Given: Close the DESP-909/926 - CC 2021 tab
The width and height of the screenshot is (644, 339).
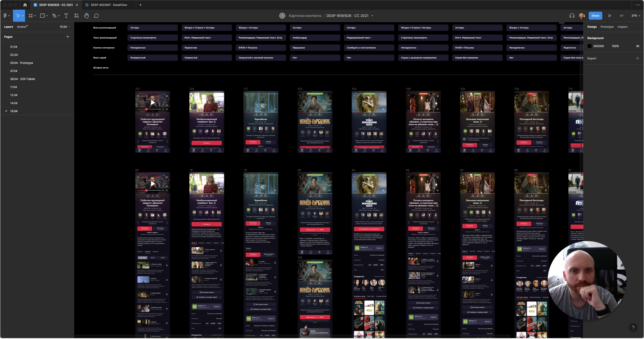Looking at the screenshot, I should click(x=77, y=5).
